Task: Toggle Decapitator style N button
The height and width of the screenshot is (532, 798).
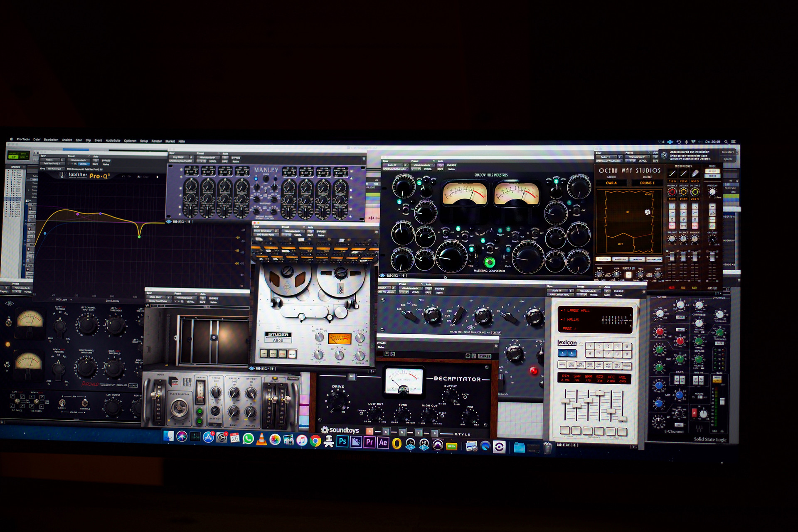Action: (x=402, y=432)
